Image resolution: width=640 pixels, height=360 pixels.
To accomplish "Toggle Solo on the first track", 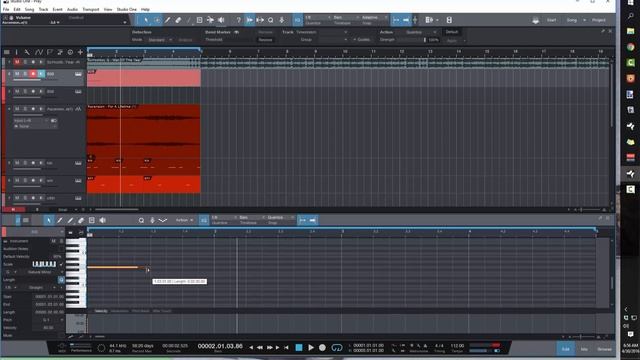I will [x=25, y=62].
